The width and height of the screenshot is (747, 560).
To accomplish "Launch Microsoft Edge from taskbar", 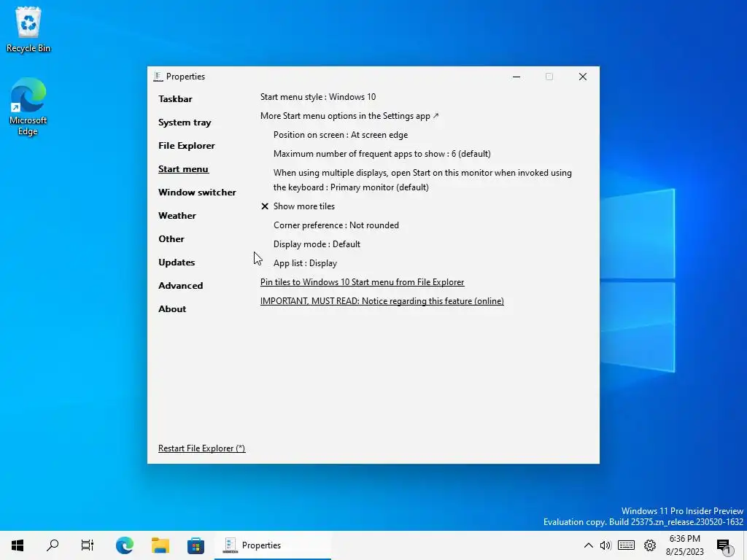I will coord(124,545).
